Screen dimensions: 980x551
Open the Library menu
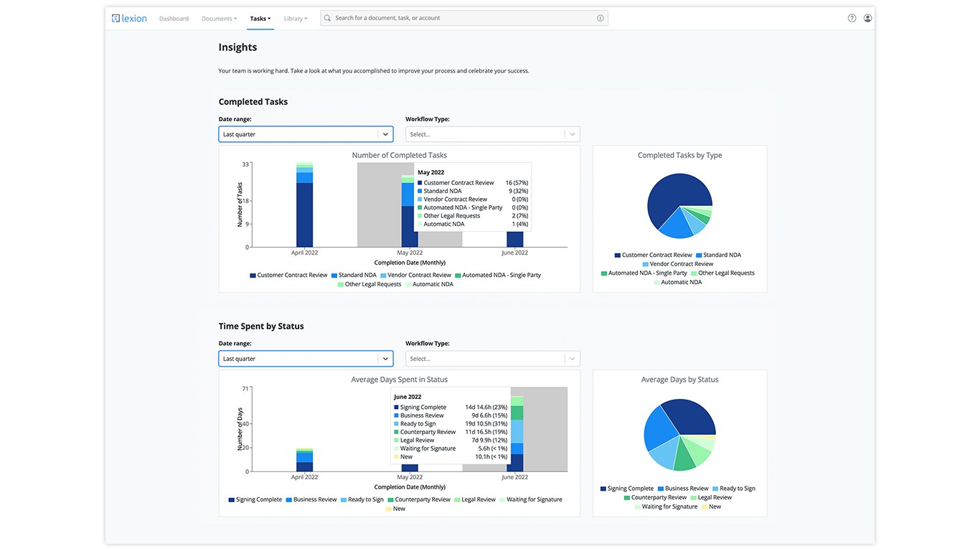(x=295, y=19)
